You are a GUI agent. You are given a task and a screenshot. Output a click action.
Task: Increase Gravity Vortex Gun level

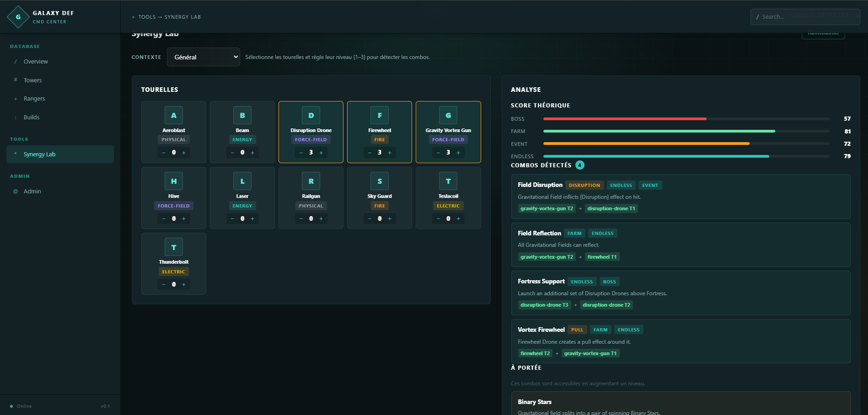(458, 153)
